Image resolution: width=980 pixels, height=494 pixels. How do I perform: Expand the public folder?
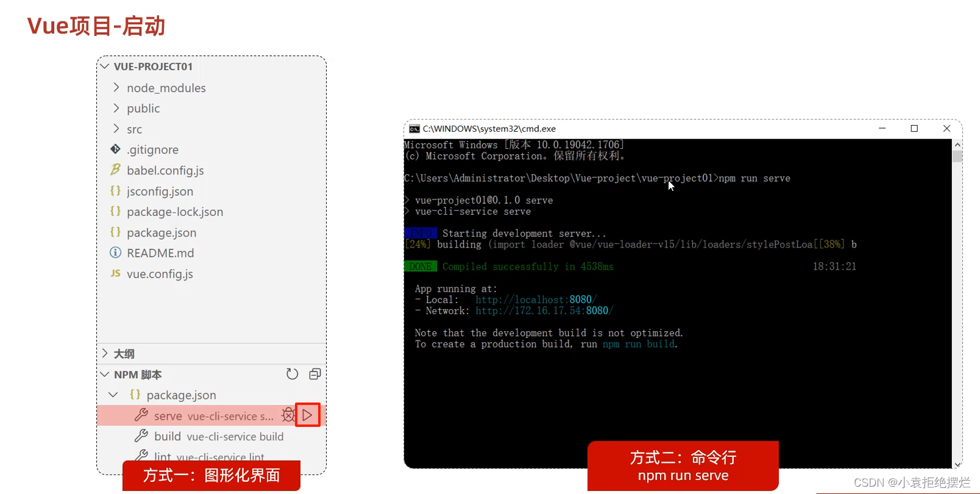pos(116,108)
